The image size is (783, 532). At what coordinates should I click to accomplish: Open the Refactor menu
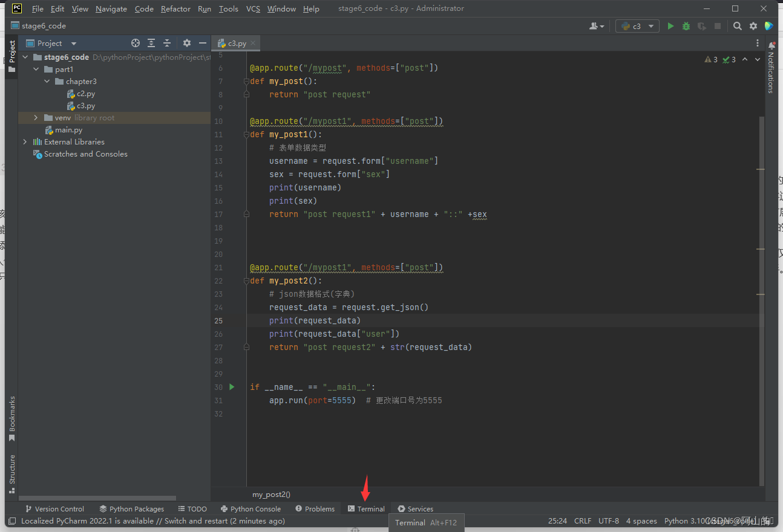click(175, 9)
